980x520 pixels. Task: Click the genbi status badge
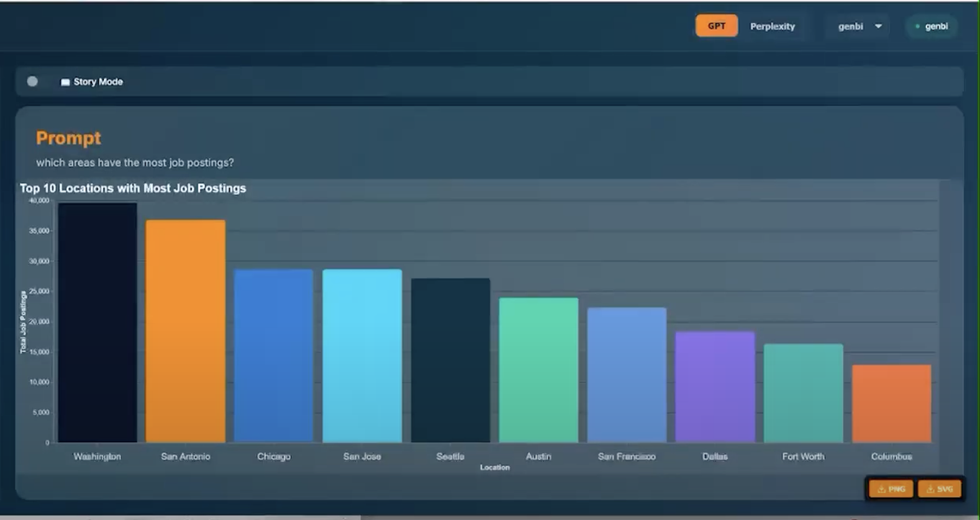pos(932,26)
